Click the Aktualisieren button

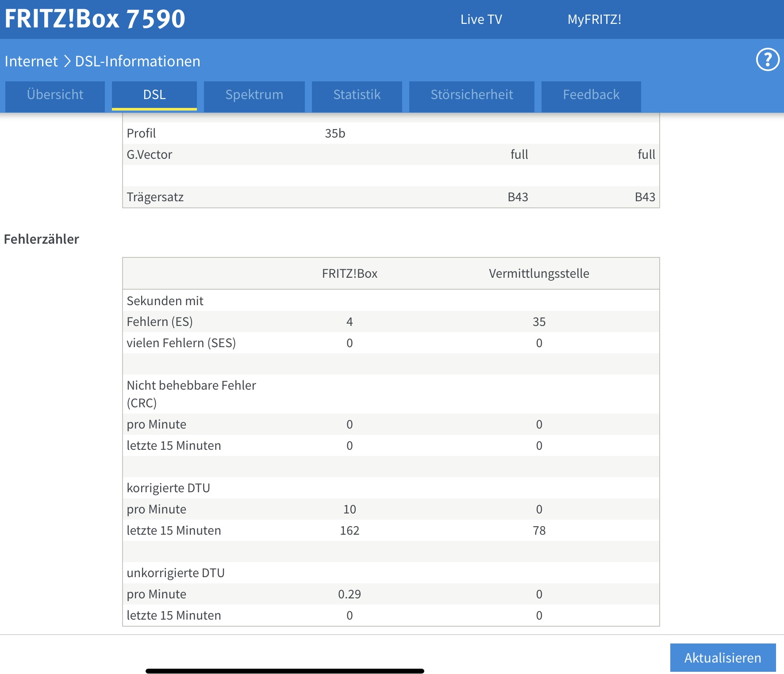[723, 658]
